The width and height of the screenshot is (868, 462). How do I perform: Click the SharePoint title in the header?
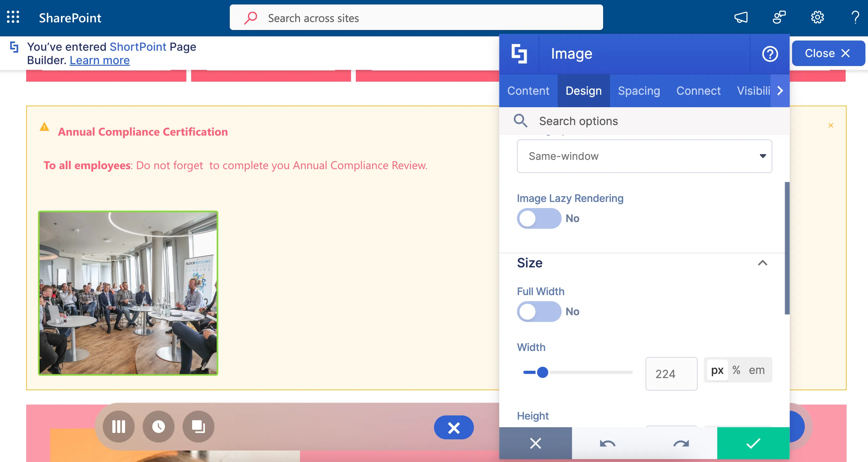(x=70, y=18)
